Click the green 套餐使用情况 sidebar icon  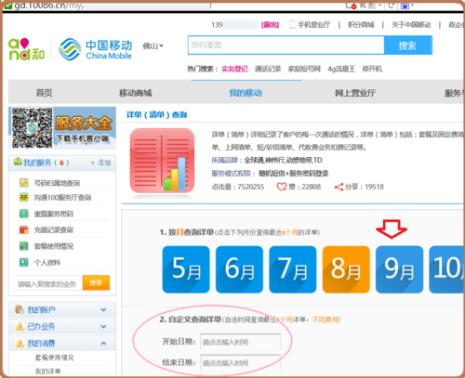tap(24, 246)
